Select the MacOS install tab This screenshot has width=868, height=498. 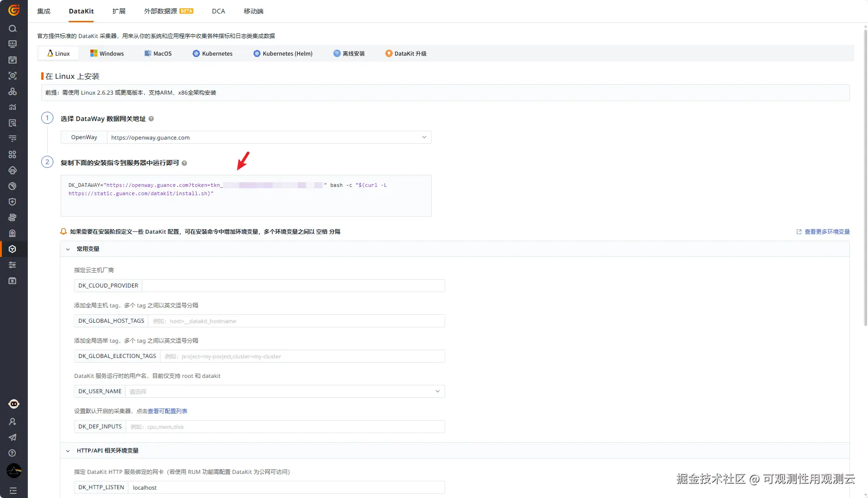(x=158, y=53)
